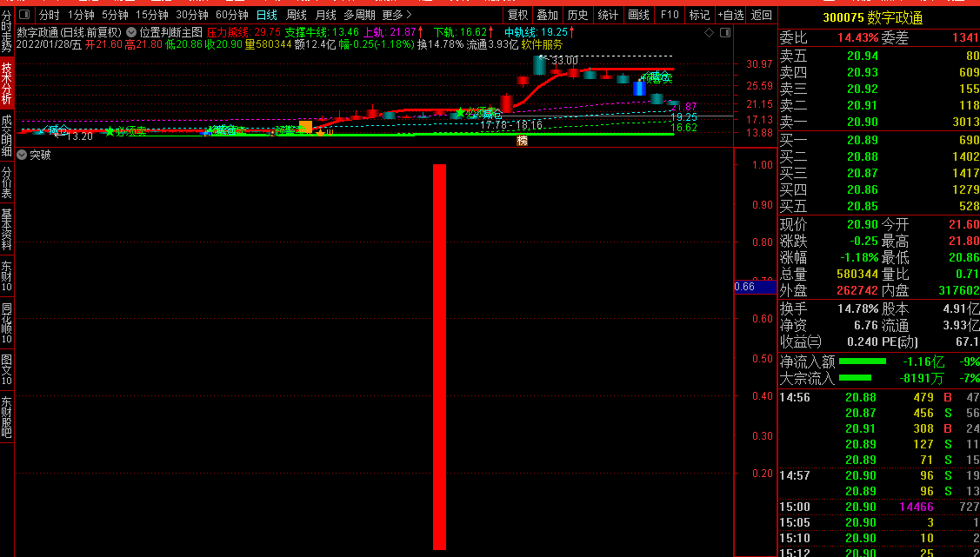
Task: Click the 复权 button
Action: coord(517,15)
